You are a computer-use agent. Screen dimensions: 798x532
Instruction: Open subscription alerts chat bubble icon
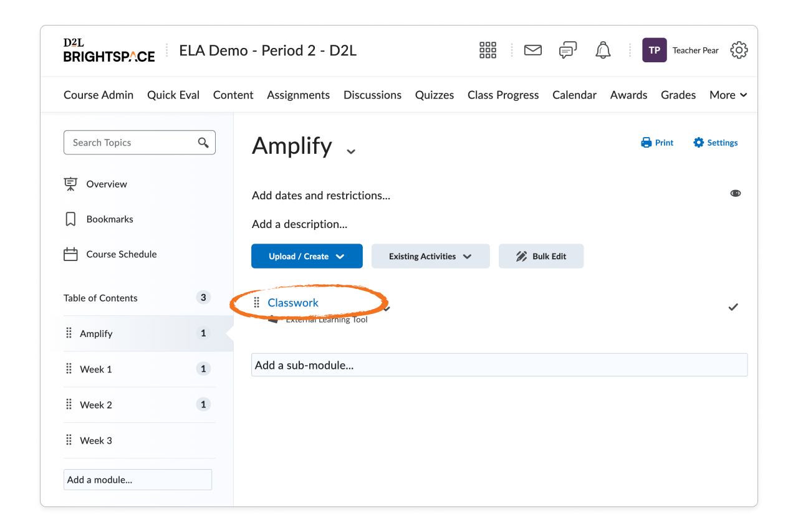(x=567, y=50)
